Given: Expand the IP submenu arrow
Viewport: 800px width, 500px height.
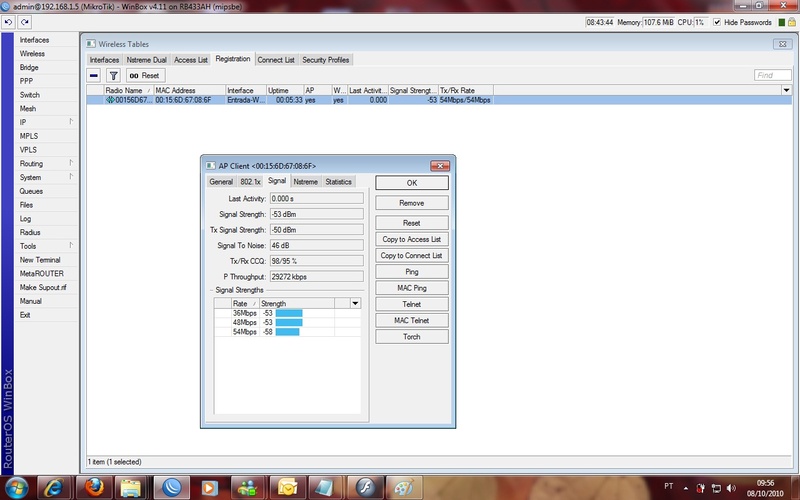Looking at the screenshot, I should tap(71, 121).
